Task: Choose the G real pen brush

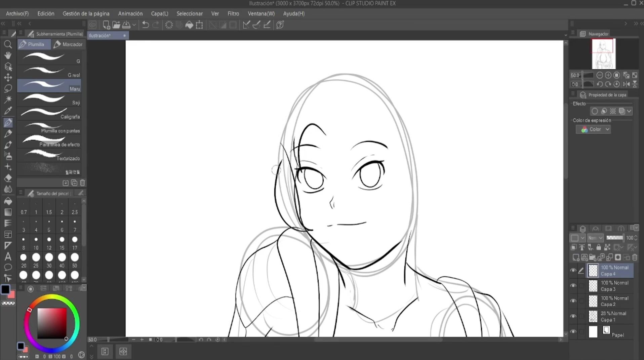Action: click(x=49, y=72)
